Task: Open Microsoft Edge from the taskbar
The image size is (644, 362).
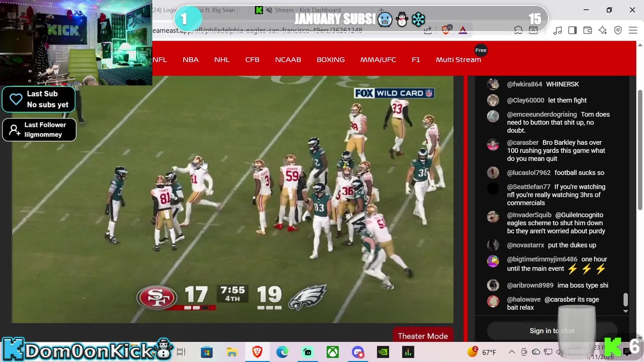Action: (282, 352)
